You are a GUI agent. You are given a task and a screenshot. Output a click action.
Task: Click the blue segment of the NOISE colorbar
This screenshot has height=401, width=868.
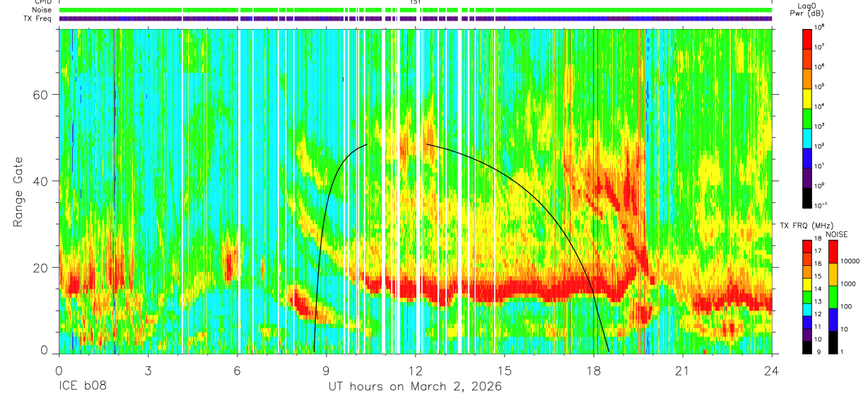(832, 319)
